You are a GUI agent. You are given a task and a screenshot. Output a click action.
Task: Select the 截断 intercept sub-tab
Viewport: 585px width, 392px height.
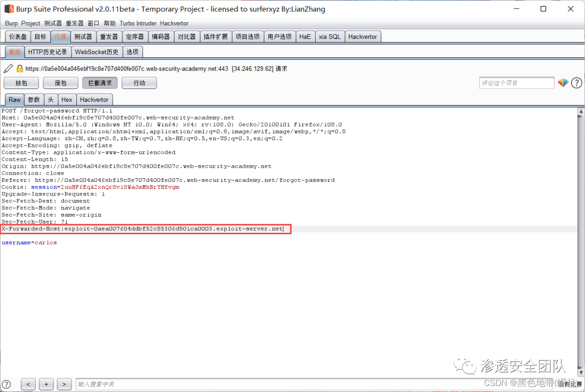click(15, 52)
